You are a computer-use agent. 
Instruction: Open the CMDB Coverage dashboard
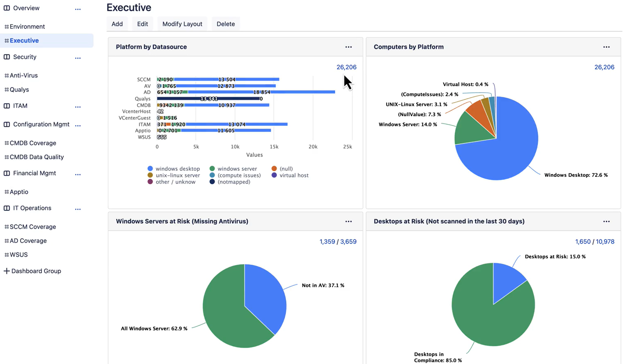(x=33, y=143)
